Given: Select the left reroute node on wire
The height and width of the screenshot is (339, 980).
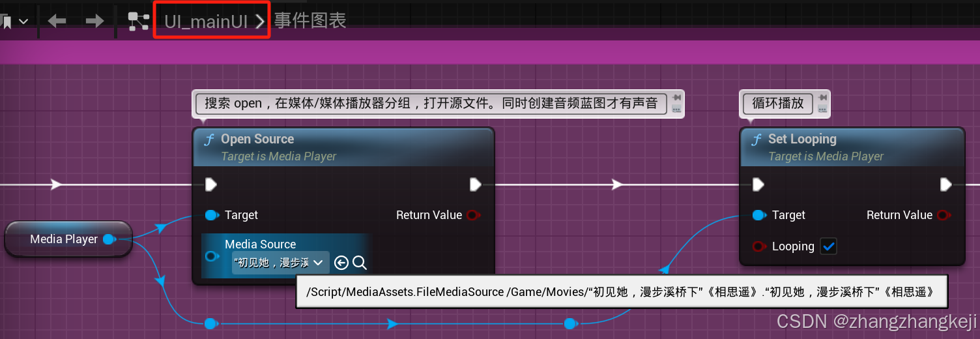Looking at the screenshot, I should [210, 323].
